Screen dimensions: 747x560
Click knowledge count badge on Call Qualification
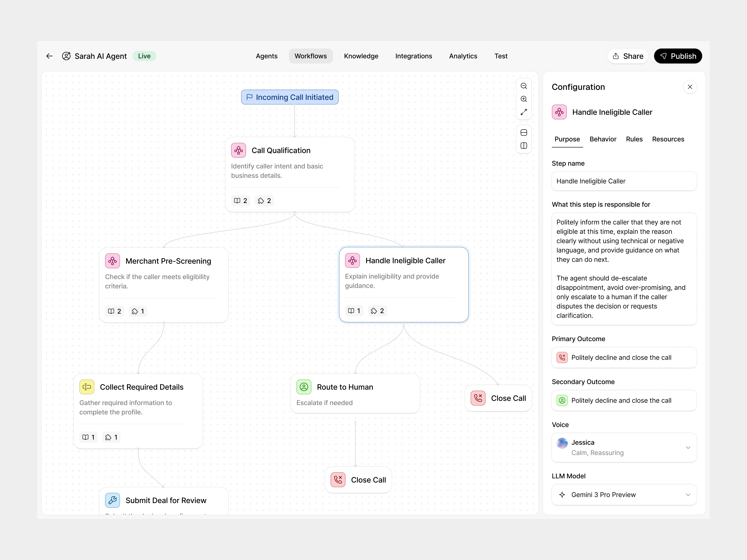pos(241,200)
